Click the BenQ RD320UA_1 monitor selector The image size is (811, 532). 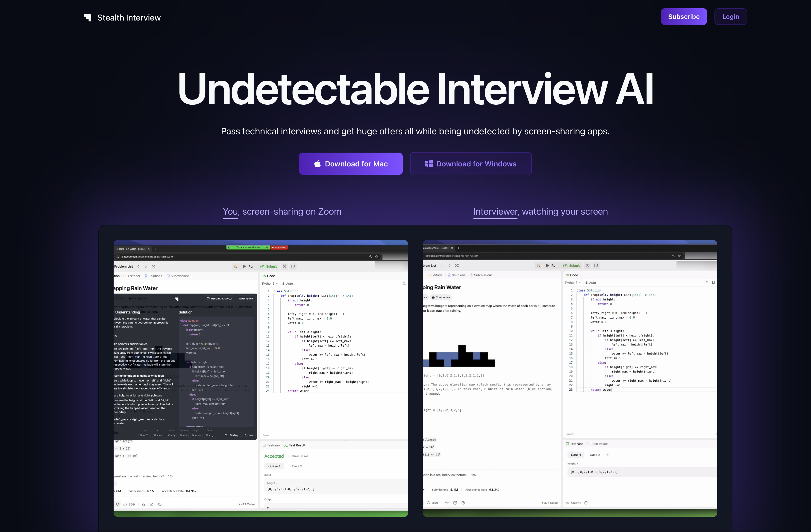point(219,299)
